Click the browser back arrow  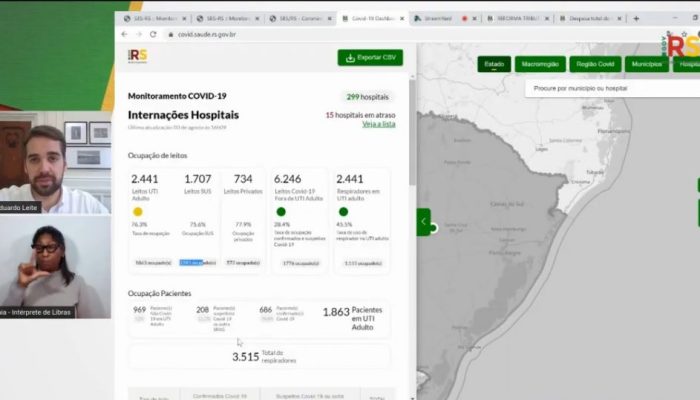(x=125, y=34)
